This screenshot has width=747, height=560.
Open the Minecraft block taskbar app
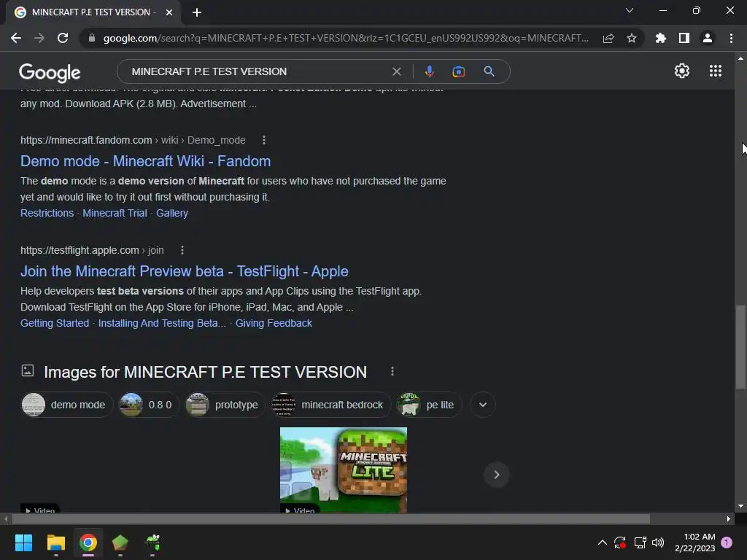point(120,542)
